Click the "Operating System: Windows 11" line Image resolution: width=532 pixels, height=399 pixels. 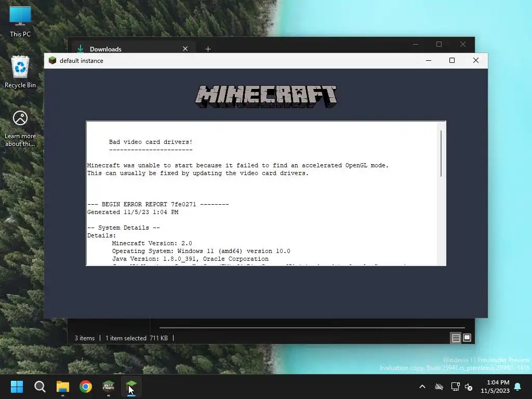(201, 251)
